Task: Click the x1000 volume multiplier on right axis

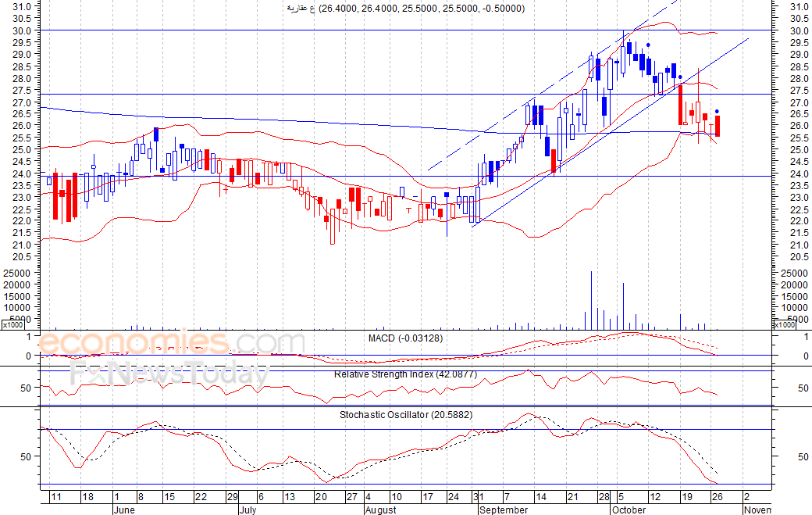Action: (784, 325)
